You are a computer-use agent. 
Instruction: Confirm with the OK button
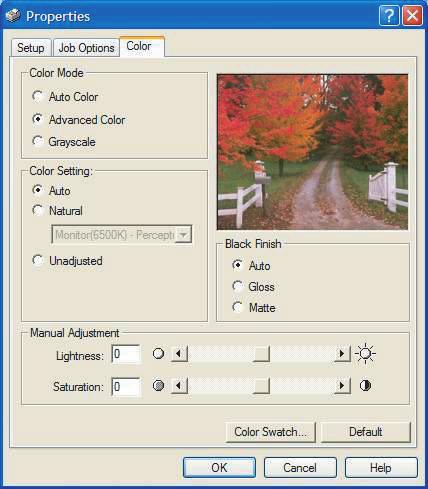219,467
